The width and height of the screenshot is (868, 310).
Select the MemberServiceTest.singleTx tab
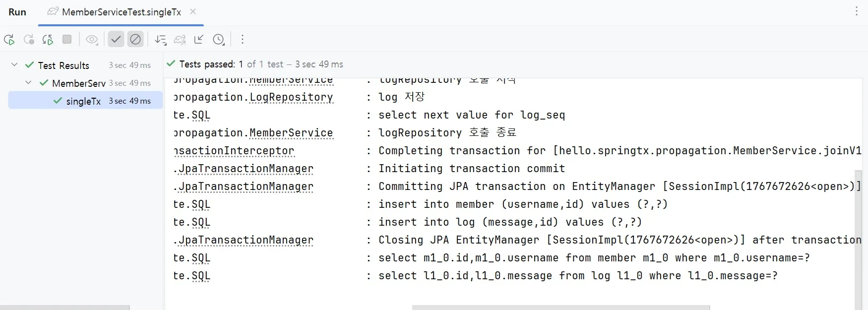point(121,12)
